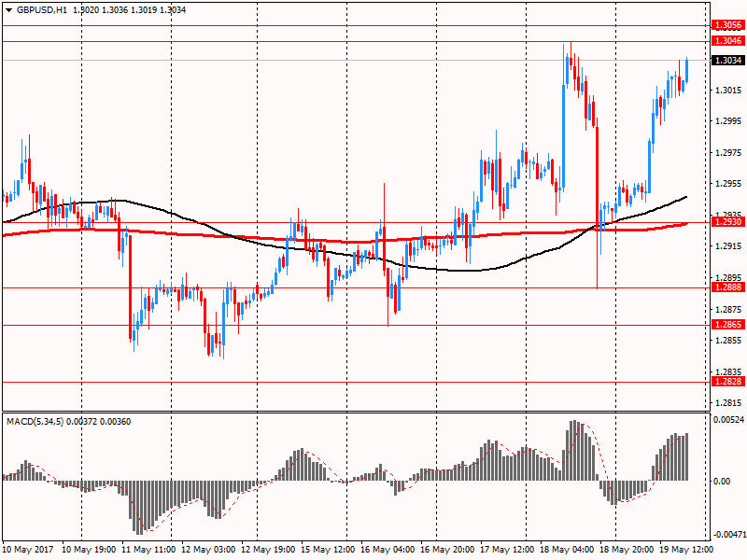Click the 1.2915 price axis value
Image resolution: width=747 pixels, height=560 pixels.
point(729,246)
